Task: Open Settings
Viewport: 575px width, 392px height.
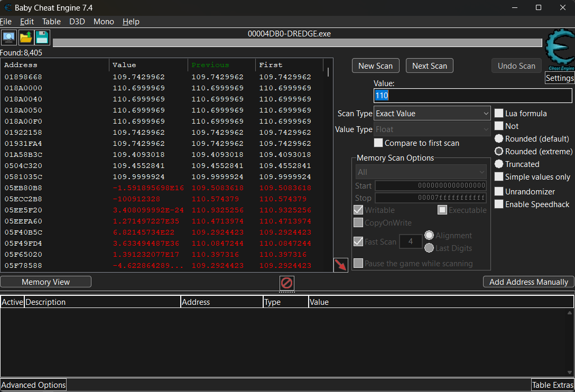Action: coord(560,78)
